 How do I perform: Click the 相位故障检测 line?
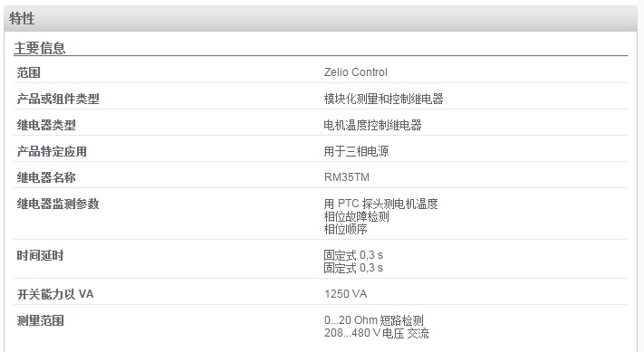pyautogui.click(x=356, y=216)
